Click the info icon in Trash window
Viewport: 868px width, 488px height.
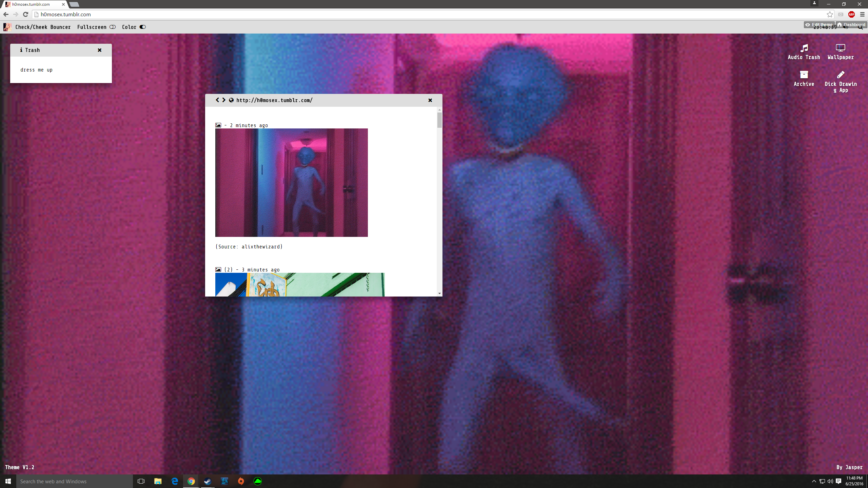21,50
